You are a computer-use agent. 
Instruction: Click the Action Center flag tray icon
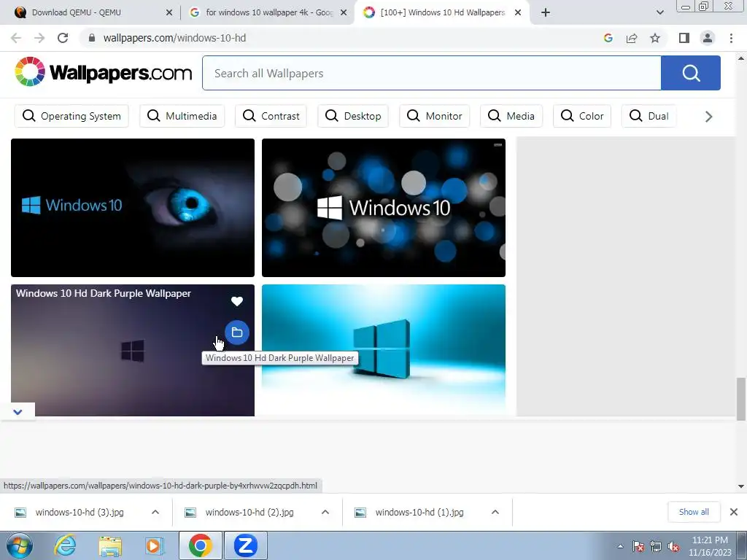(638, 546)
